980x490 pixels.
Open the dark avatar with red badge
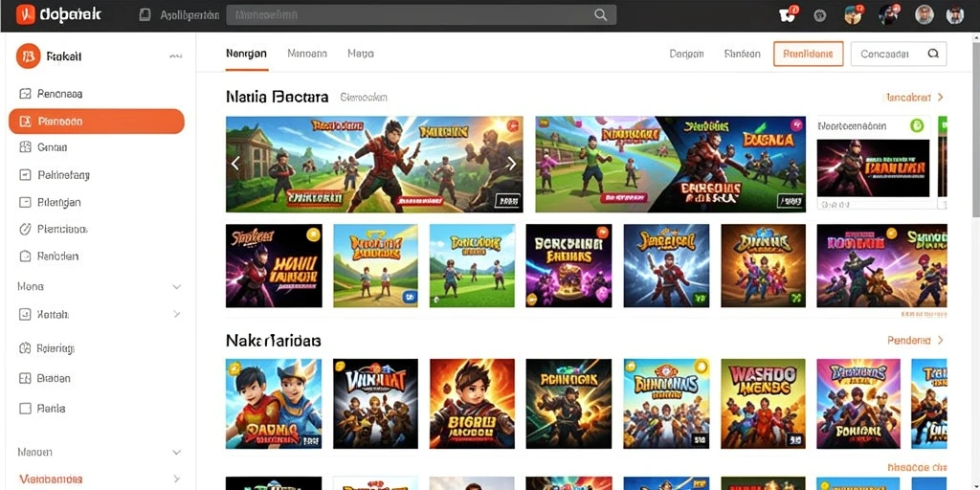click(x=889, y=14)
